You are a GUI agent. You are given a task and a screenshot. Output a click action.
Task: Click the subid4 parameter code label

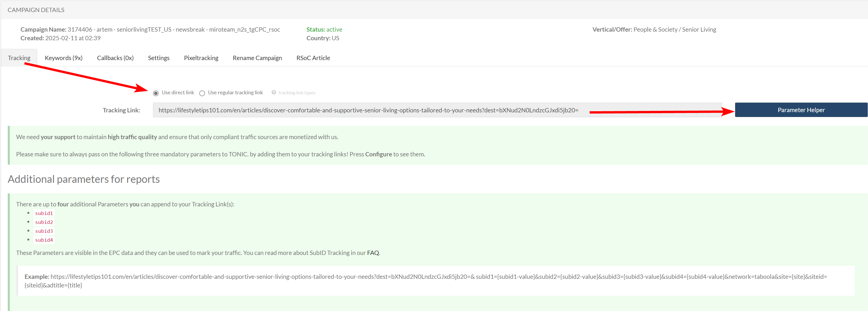44,240
